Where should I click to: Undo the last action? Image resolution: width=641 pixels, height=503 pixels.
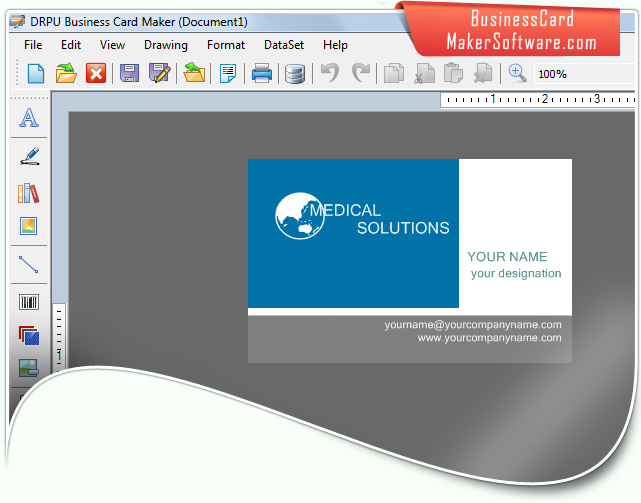click(x=330, y=73)
